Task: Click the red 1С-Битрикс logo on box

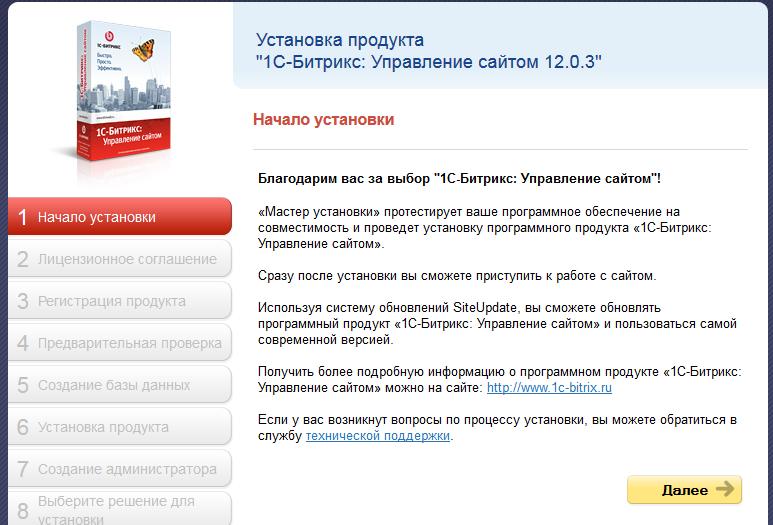Action: pos(109,36)
